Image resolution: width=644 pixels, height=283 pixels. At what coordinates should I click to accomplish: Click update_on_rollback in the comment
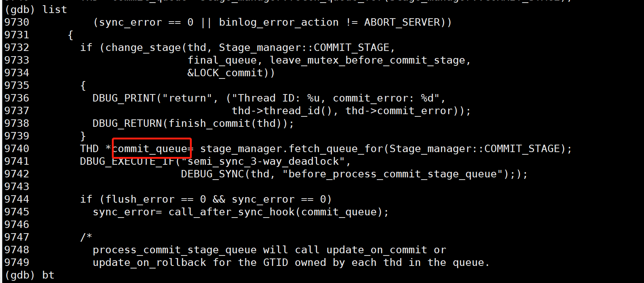click(x=149, y=263)
